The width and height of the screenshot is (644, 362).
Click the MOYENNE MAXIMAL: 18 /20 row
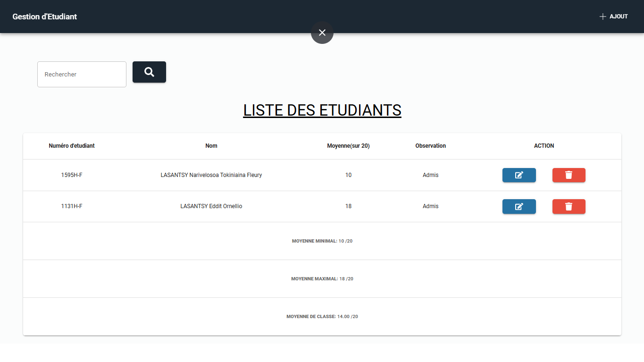[x=322, y=279]
